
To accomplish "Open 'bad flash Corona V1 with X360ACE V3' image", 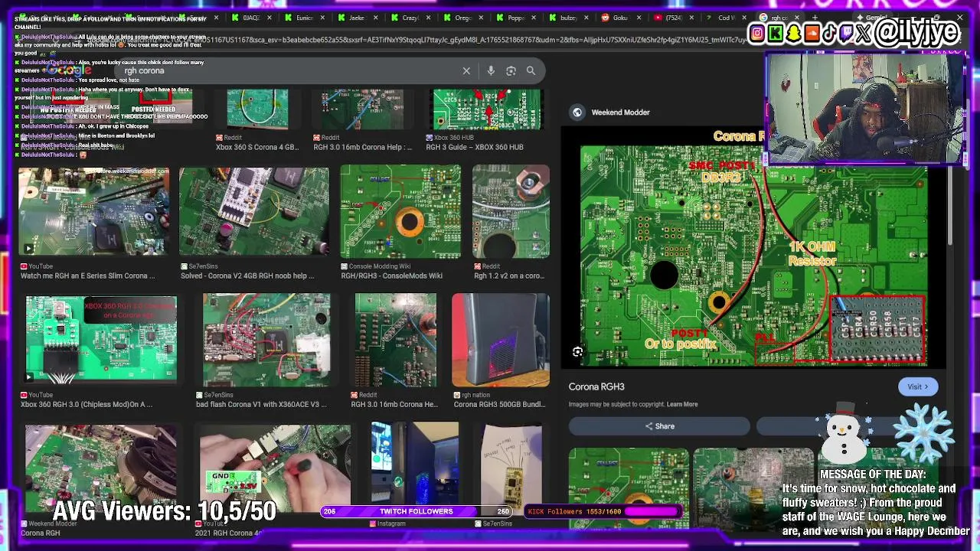I will coord(266,339).
